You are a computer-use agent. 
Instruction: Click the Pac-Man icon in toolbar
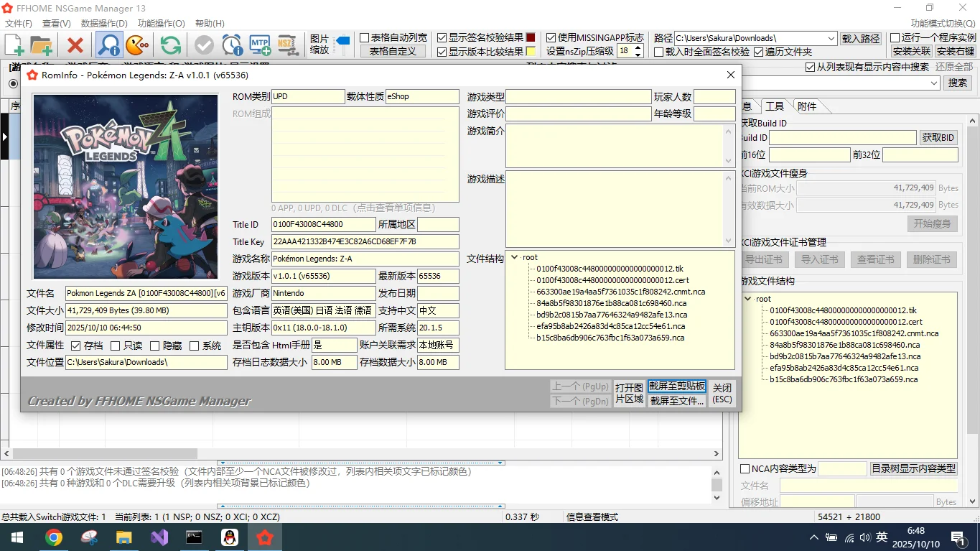tap(137, 45)
